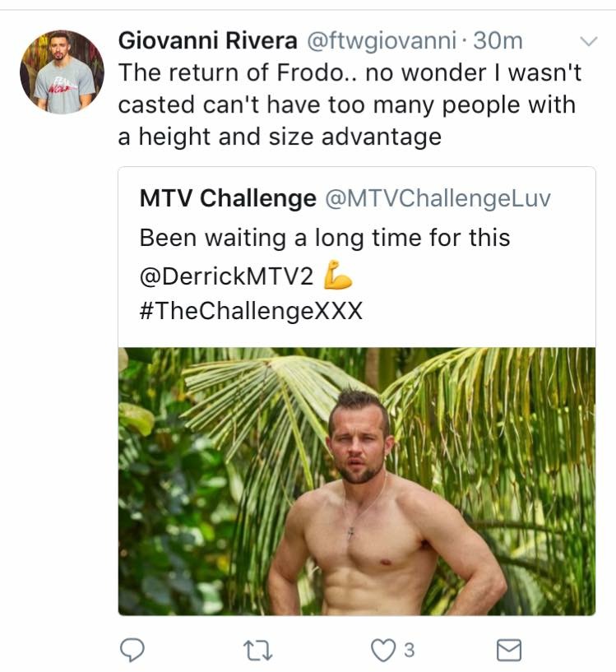Screen dimensions: 616x672
Task: Follow the #TheChallengeXXX hashtag
Action: pos(251,310)
